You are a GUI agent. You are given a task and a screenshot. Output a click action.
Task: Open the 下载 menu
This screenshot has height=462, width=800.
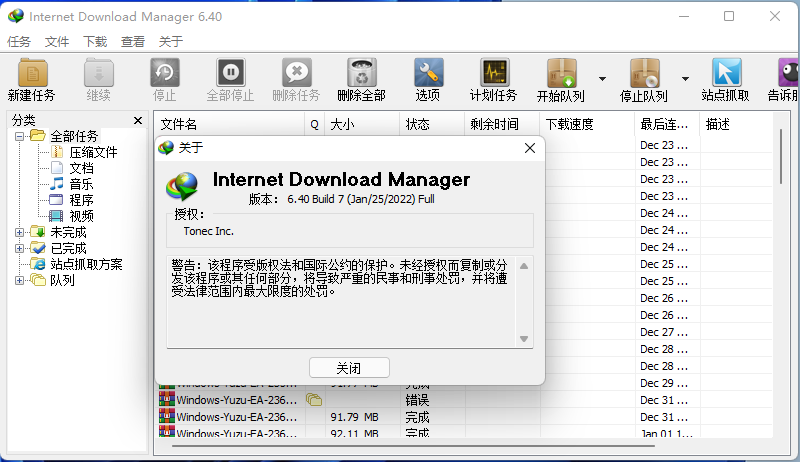click(95, 41)
